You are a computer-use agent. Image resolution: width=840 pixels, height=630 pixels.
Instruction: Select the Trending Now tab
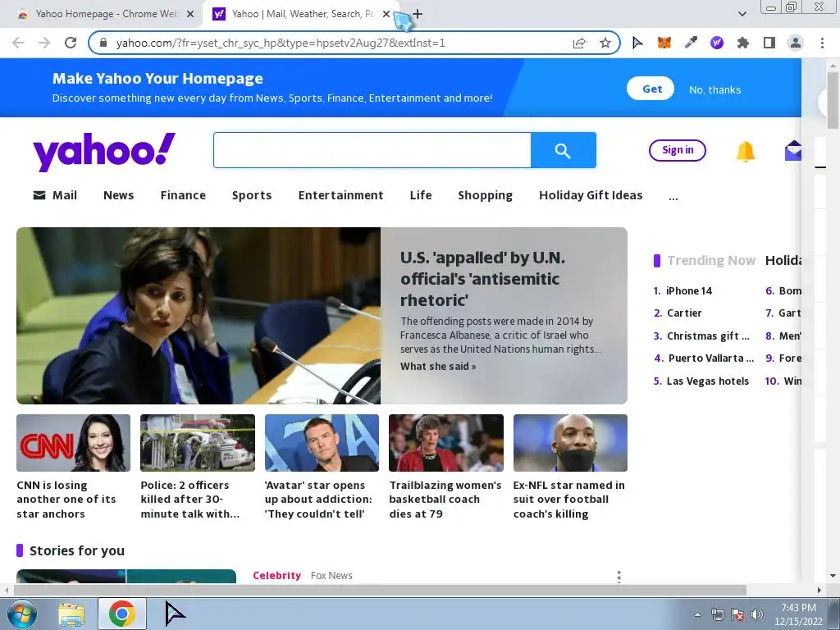(x=711, y=260)
